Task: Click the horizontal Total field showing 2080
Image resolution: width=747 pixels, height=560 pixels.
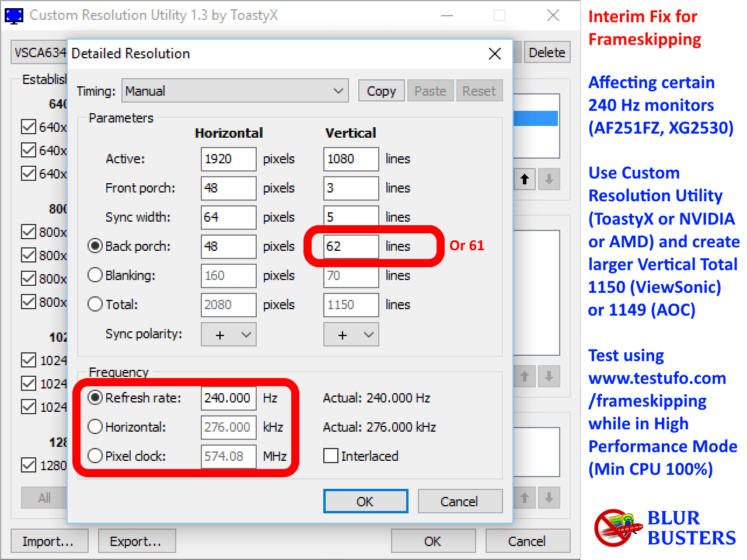Action: (x=229, y=304)
